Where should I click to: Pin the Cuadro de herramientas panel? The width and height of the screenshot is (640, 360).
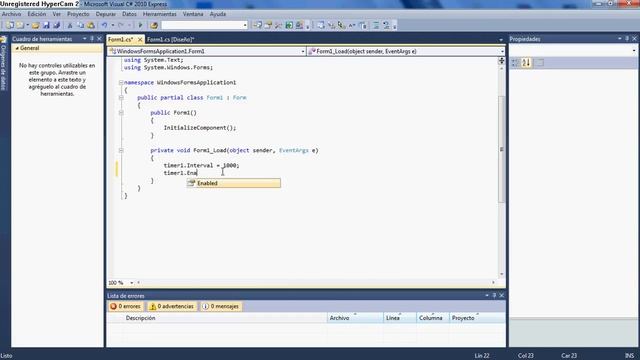pos(92,39)
